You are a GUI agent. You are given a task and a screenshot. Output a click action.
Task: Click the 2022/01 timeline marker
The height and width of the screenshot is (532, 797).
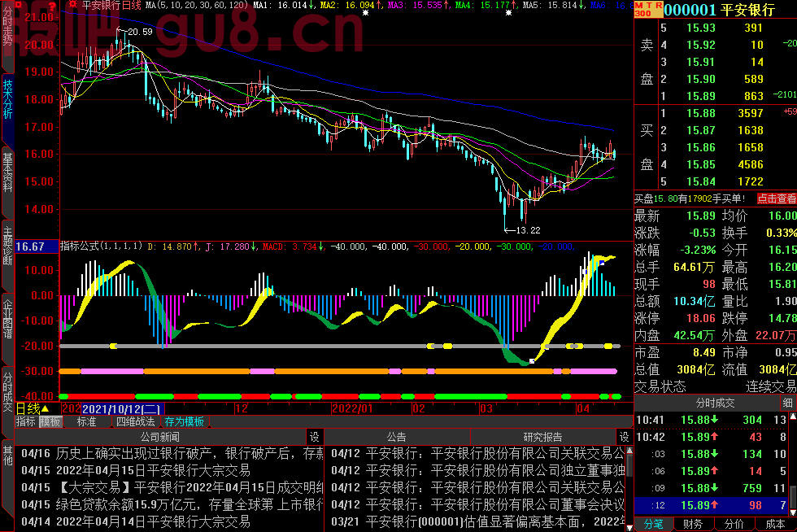tap(352, 409)
